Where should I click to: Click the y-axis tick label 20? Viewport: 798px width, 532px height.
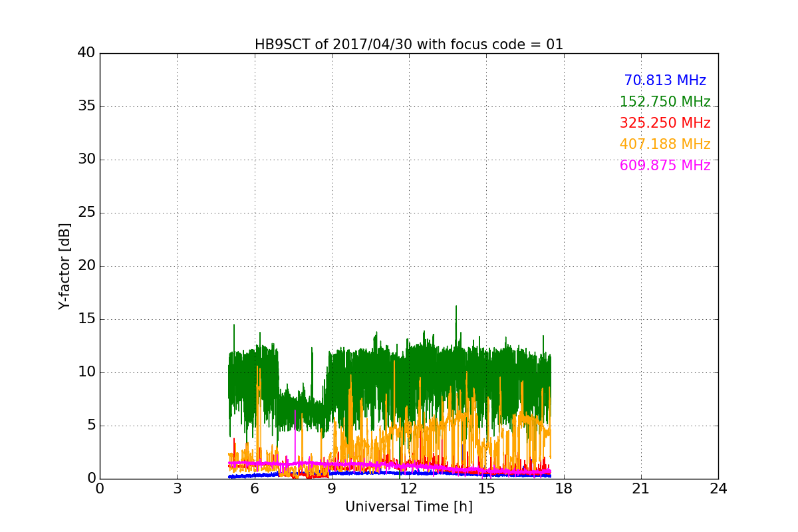click(x=86, y=266)
